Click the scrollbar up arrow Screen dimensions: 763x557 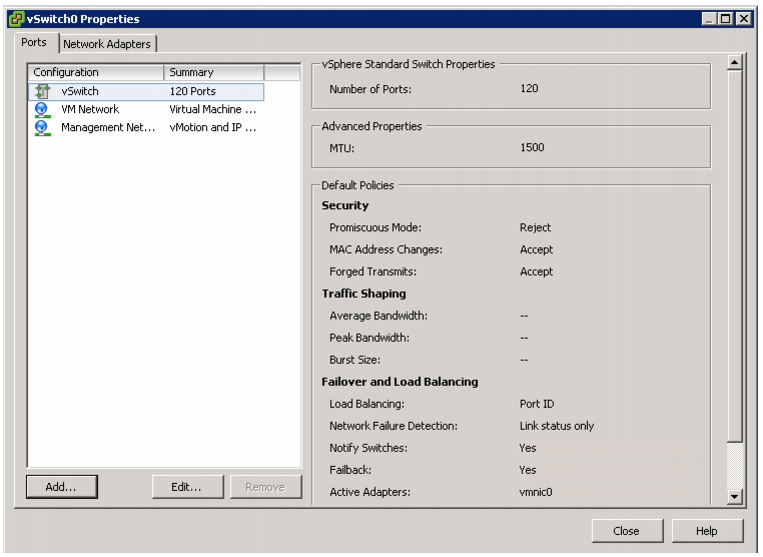point(734,62)
